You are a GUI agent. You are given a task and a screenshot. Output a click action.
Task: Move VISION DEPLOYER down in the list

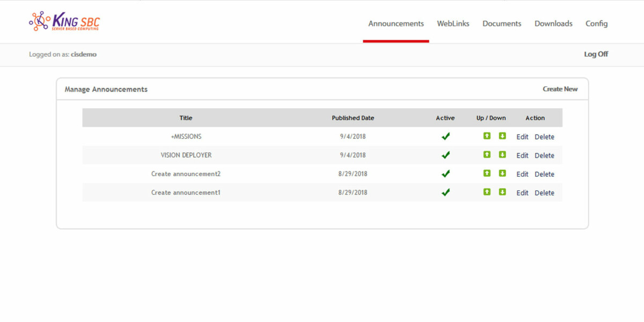(x=502, y=155)
